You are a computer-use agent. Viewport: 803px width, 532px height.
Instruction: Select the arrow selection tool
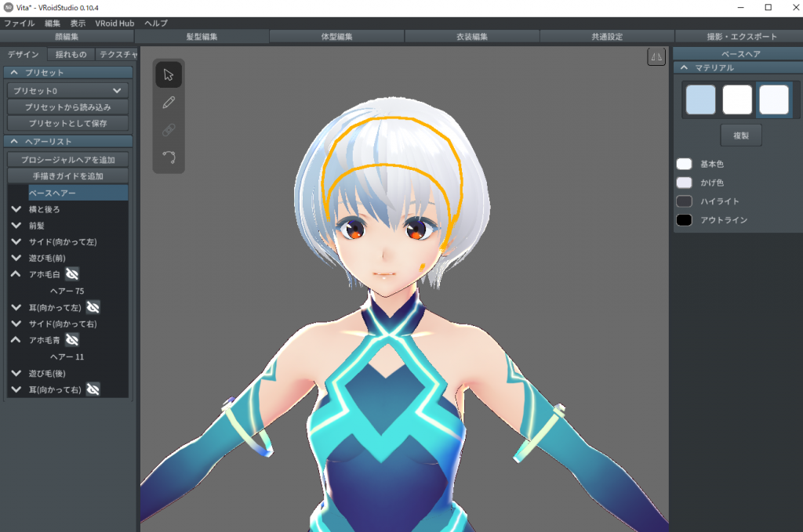(168, 75)
